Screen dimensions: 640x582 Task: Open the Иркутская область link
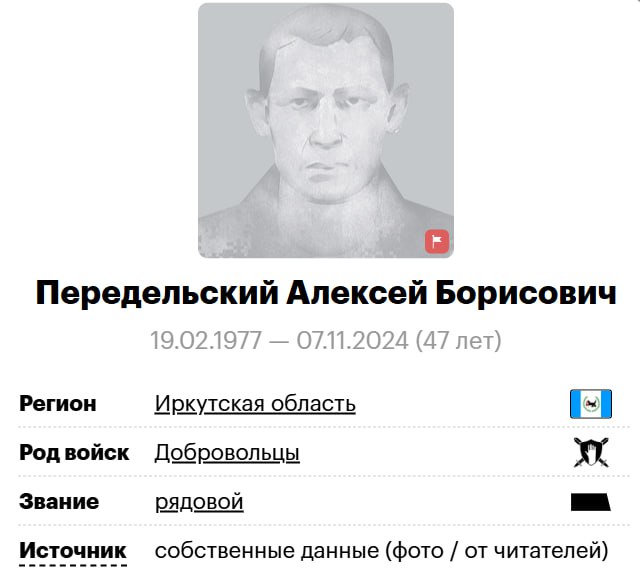255,404
